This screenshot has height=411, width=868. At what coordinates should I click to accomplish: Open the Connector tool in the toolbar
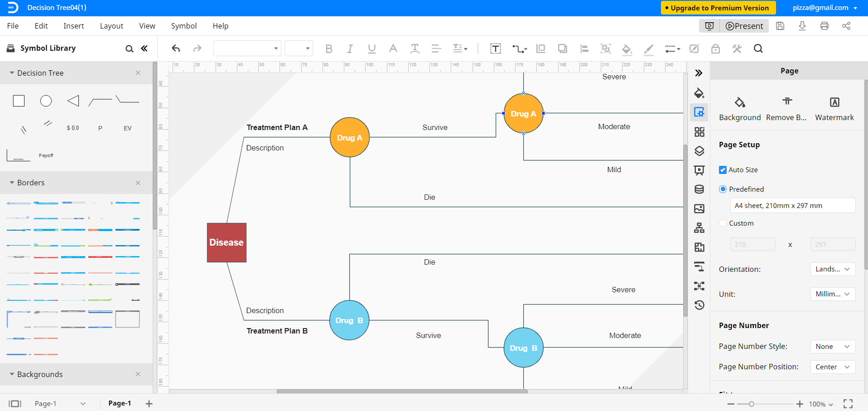[518, 48]
